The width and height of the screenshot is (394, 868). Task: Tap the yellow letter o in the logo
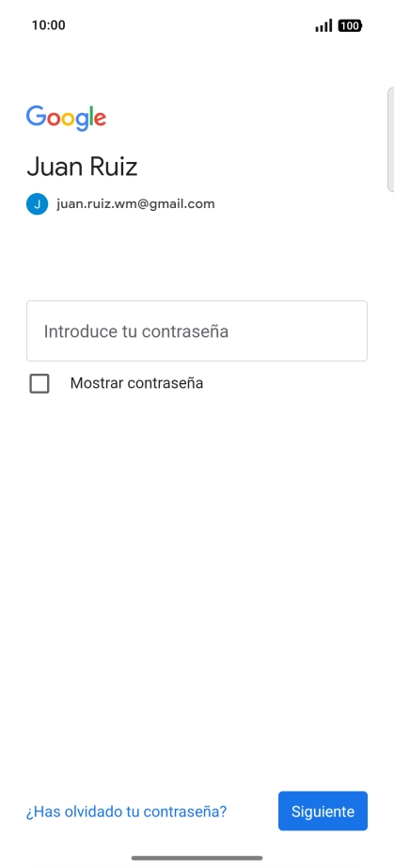[x=69, y=119]
